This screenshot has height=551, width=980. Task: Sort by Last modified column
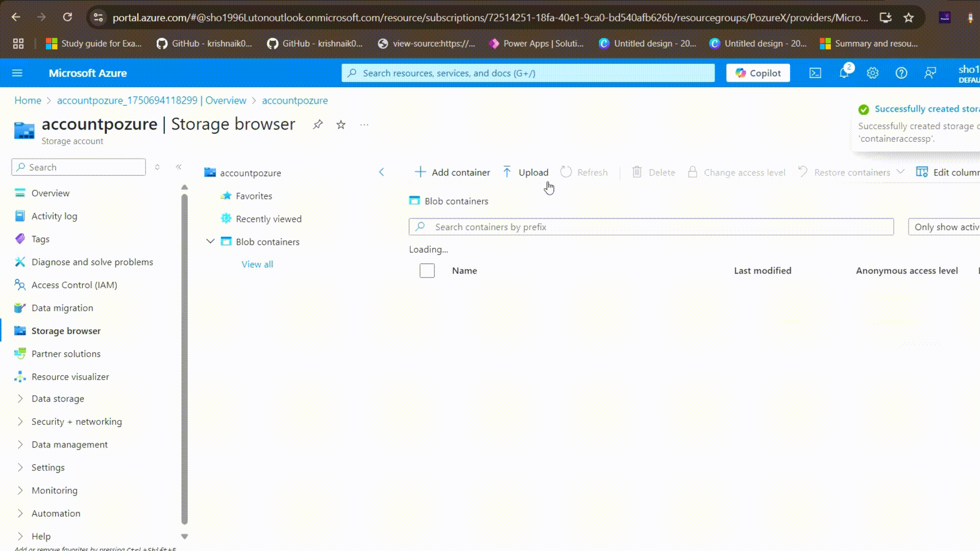pos(763,270)
